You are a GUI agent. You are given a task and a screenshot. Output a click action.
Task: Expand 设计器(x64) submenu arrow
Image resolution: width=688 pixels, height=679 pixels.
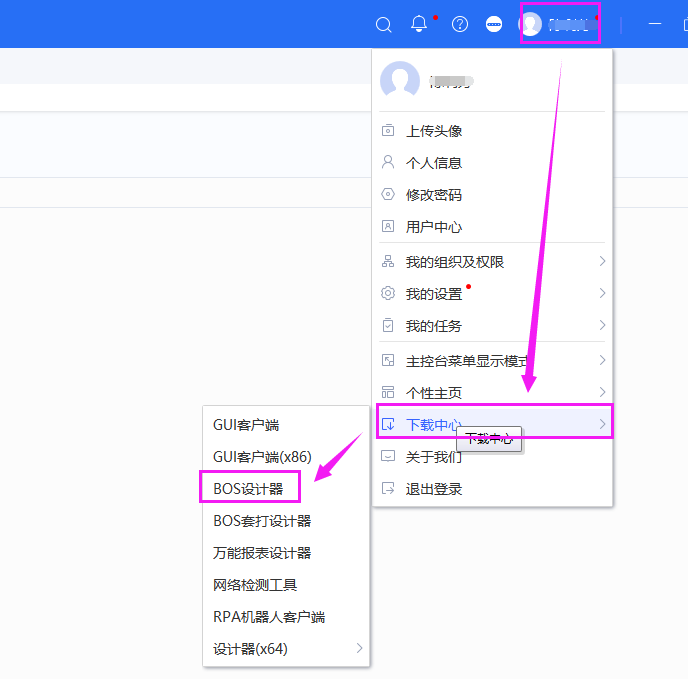360,649
